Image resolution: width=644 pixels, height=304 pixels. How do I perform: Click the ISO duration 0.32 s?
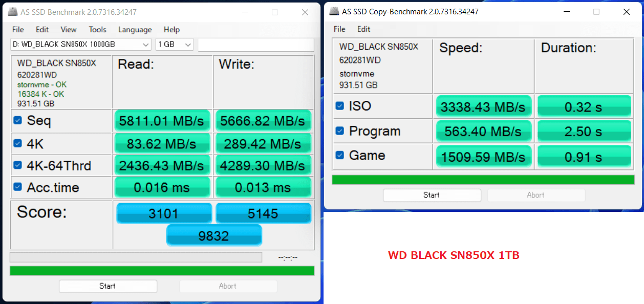(584, 106)
